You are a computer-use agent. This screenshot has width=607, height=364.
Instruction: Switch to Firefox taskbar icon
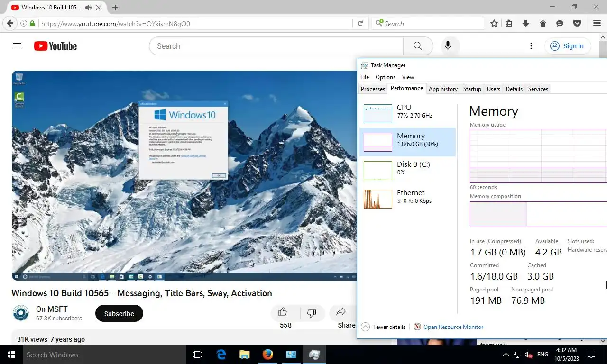pyautogui.click(x=267, y=355)
